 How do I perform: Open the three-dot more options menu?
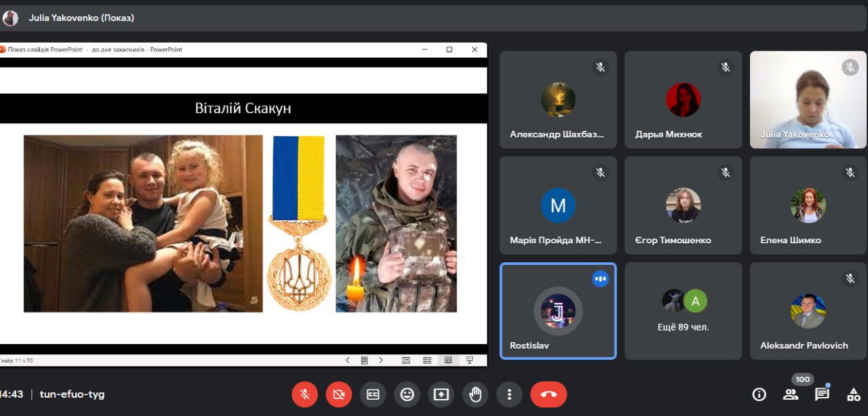coord(509,394)
